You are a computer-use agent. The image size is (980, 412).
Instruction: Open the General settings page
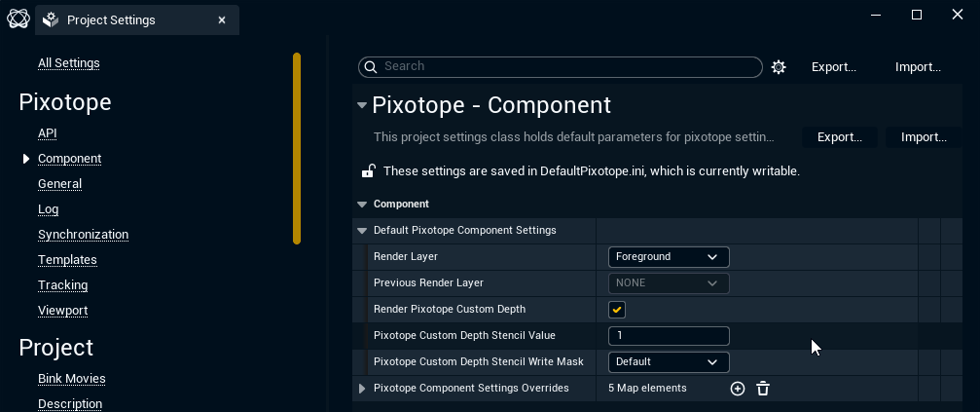59,184
